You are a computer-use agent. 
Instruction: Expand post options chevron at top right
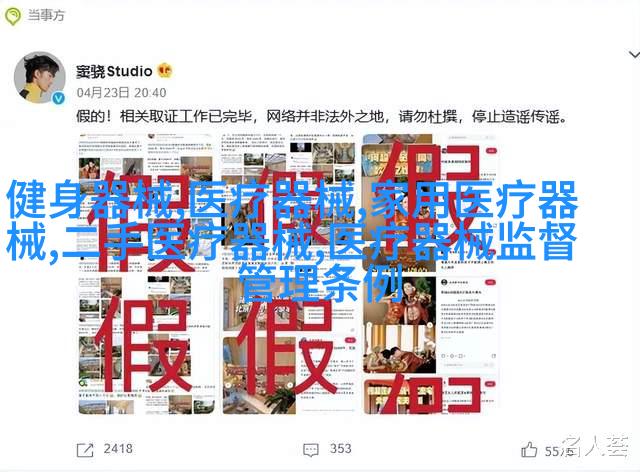[x=634, y=54]
